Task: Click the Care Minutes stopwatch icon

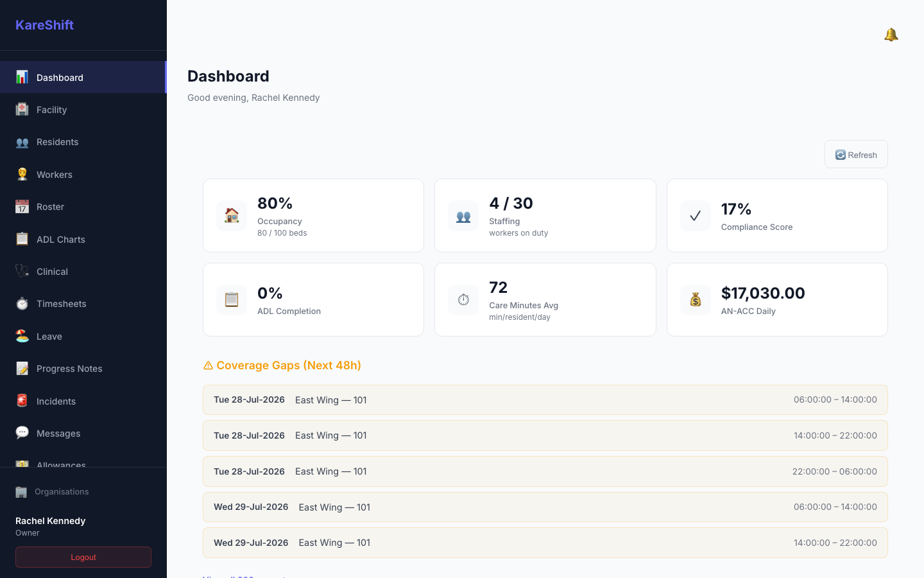Action: (463, 300)
